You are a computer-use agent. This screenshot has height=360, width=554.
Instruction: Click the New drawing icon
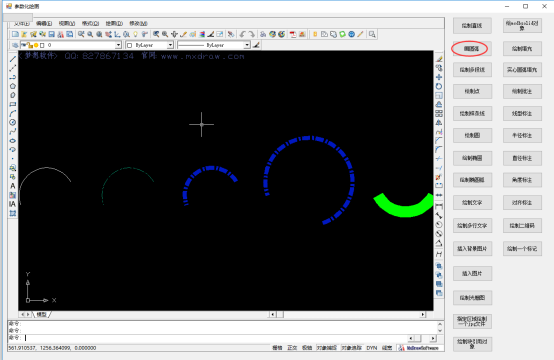click(15, 34)
